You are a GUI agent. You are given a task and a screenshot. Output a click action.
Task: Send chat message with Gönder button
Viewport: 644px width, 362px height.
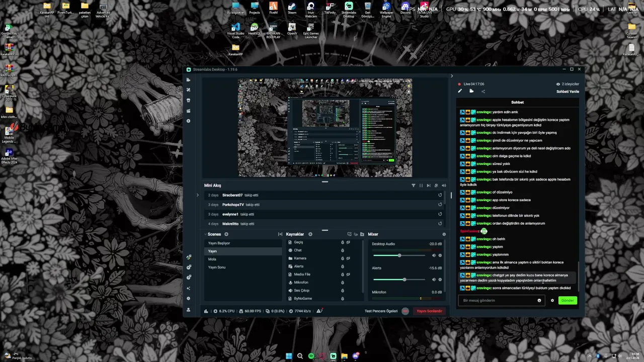tap(568, 301)
